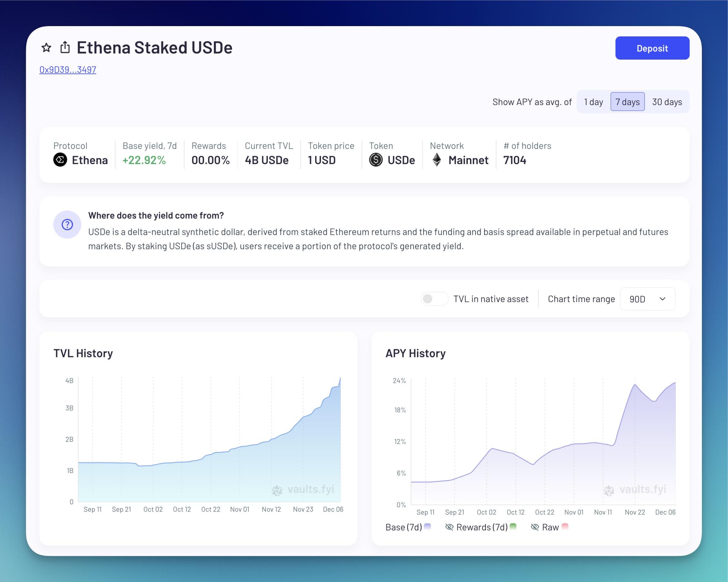The image size is (728, 582).
Task: Open the share icon next to title
Action: tap(65, 47)
